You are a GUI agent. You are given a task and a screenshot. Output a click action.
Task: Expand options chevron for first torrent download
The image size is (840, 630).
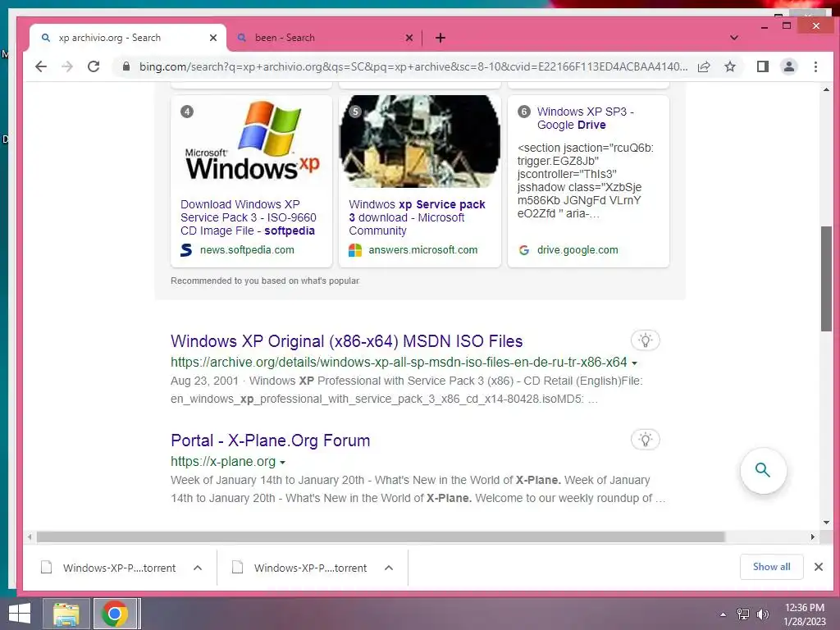(x=198, y=568)
